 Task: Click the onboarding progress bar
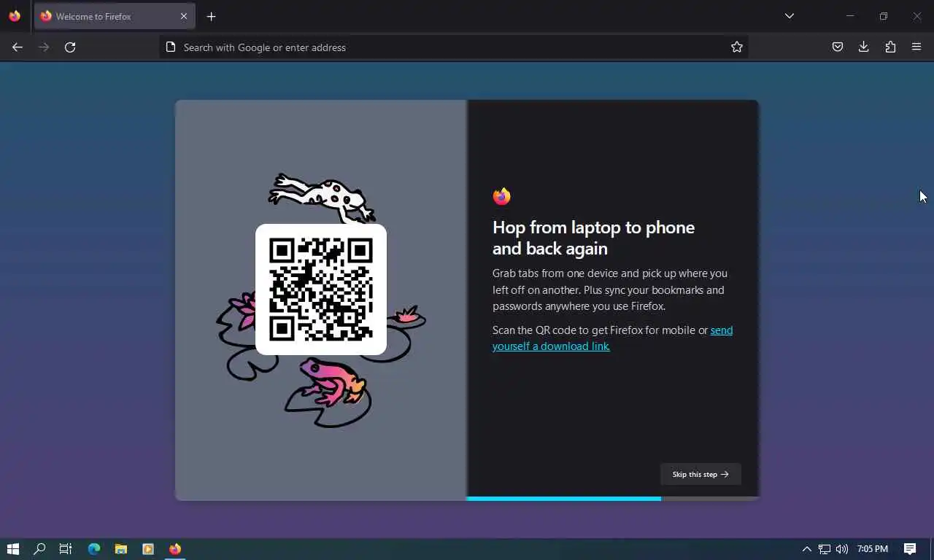tap(612, 499)
